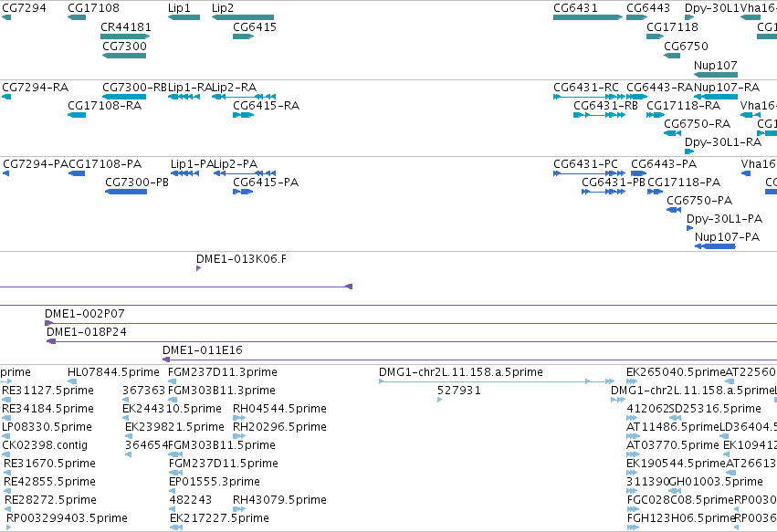This screenshot has width=777, height=532.
Task: Open the RE42855.5prime EST label
Action: tap(49, 482)
